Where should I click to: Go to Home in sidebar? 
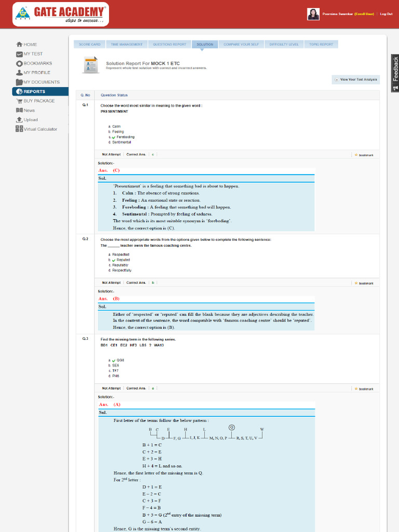click(30, 45)
